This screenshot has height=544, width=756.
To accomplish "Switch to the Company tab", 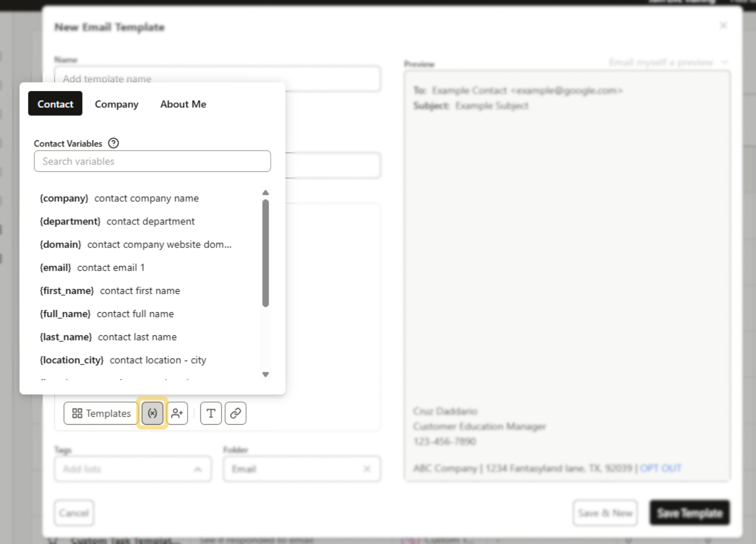I will tap(116, 104).
